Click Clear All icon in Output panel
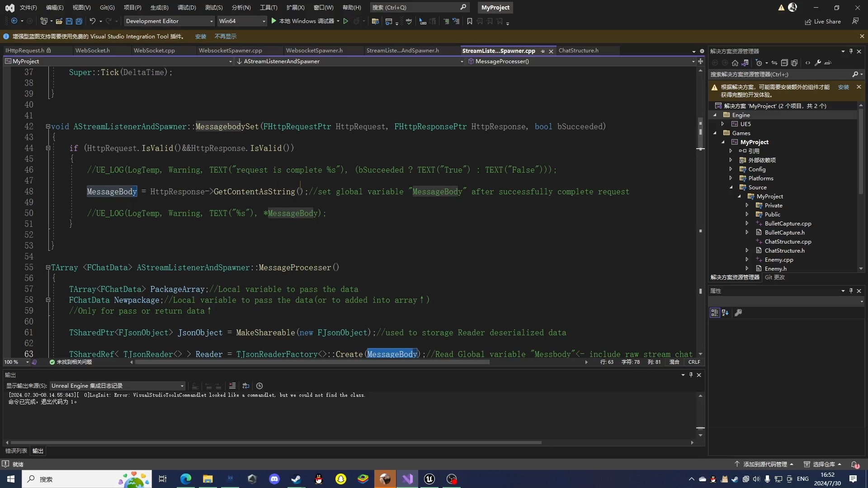 (x=232, y=386)
